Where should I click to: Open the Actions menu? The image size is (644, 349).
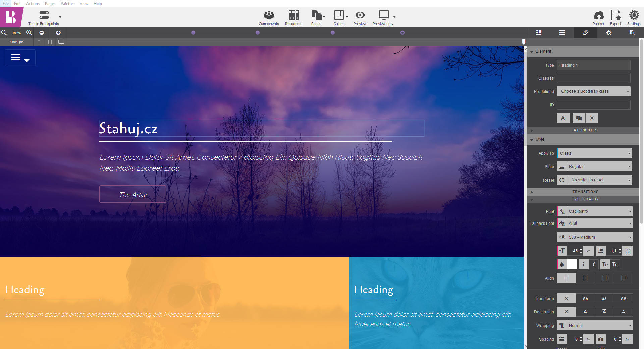[x=33, y=4]
